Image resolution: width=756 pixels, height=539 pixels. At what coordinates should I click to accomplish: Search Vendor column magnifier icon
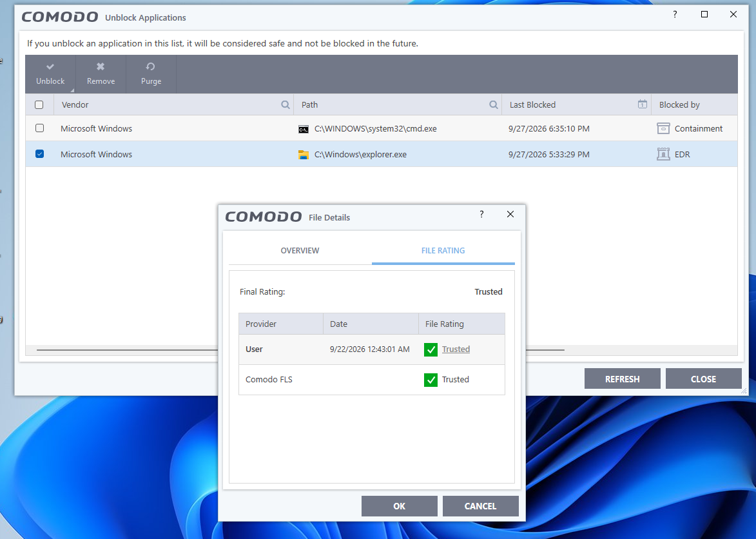pyautogui.click(x=286, y=104)
